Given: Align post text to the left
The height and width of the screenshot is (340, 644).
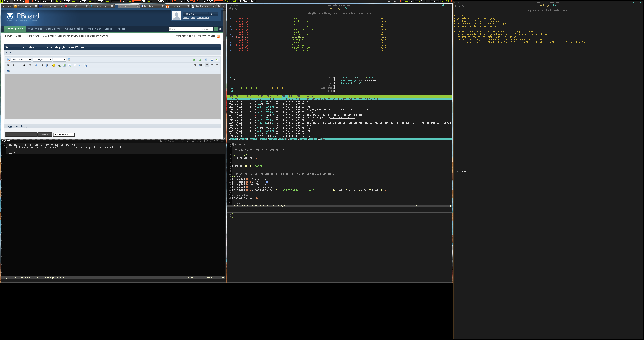Looking at the screenshot, I should coord(207,65).
